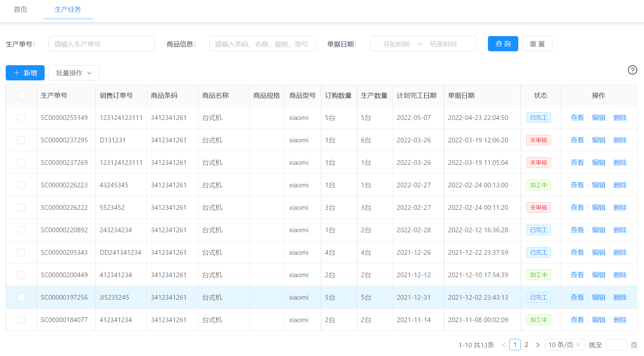This screenshot has width=644, height=356.
Task: Edit order SC00000205343 via 编辑
Action: (598, 253)
